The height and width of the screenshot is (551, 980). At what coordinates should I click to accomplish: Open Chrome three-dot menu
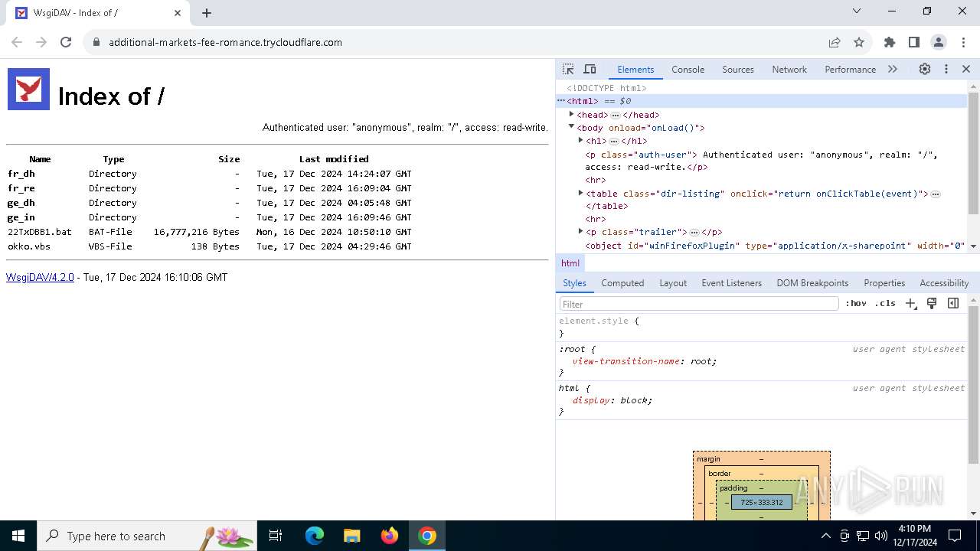point(962,42)
